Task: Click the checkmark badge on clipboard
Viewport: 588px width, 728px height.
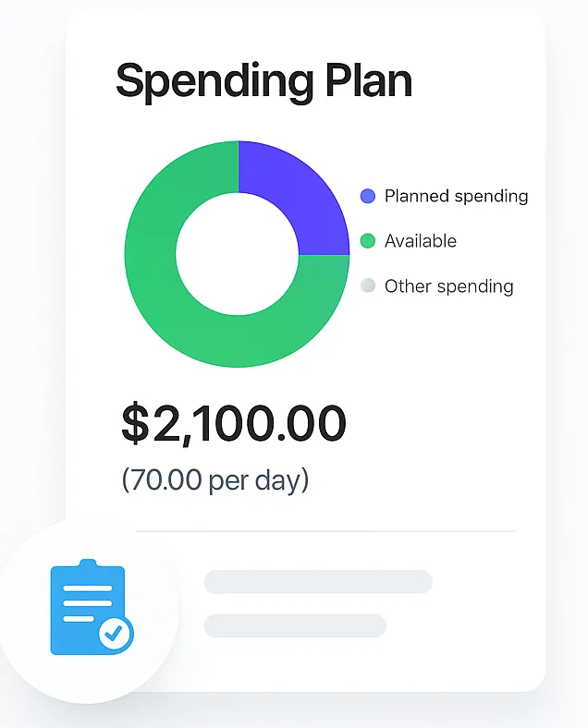Action: pos(116,634)
